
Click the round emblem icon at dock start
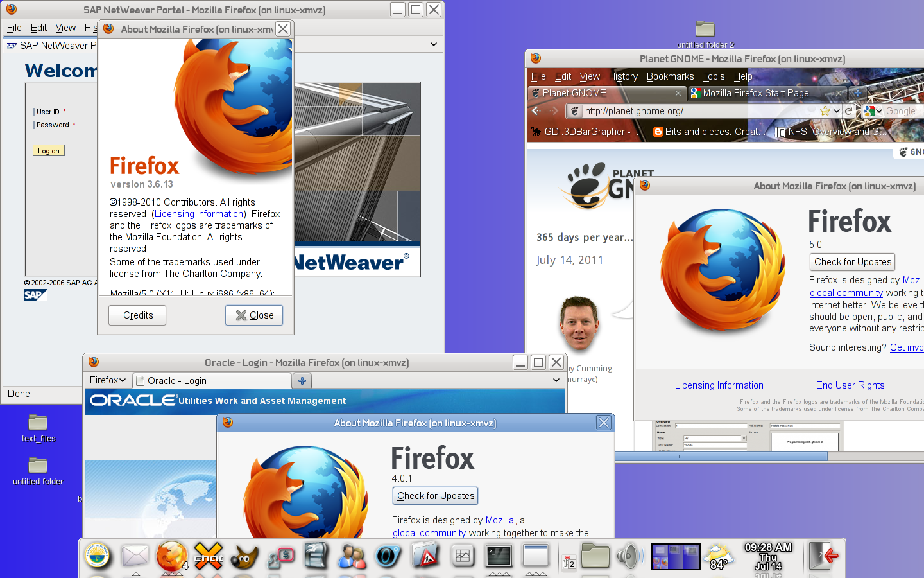point(98,556)
